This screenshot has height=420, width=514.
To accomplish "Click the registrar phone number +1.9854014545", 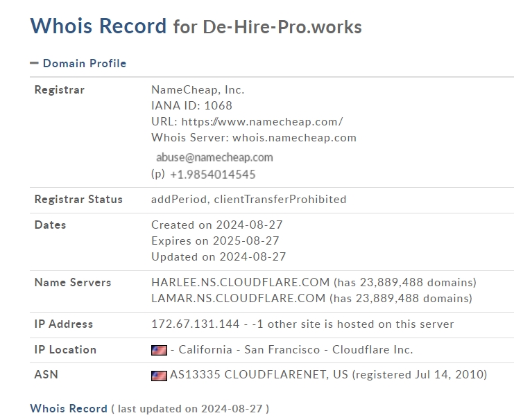I will tap(213, 175).
